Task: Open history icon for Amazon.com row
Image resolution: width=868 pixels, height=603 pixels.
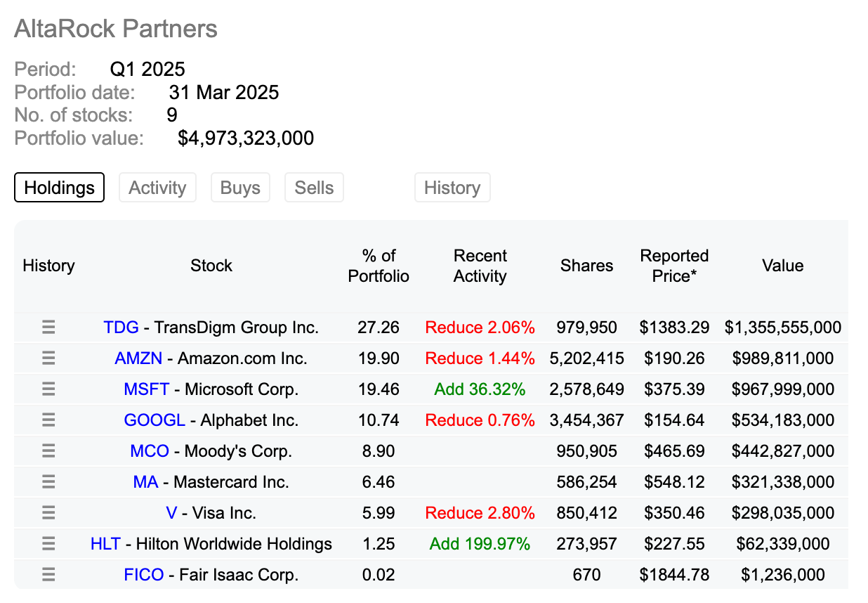Action: pyautogui.click(x=48, y=358)
